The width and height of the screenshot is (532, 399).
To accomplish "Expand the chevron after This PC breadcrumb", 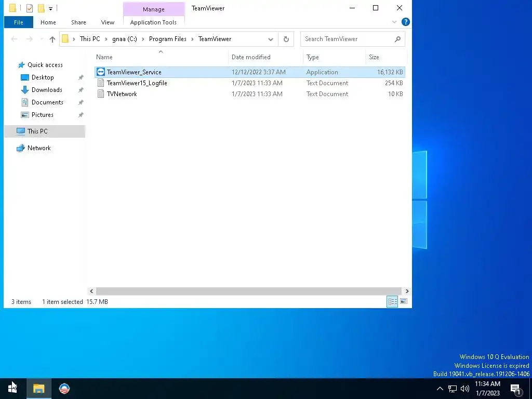I will click(106, 39).
